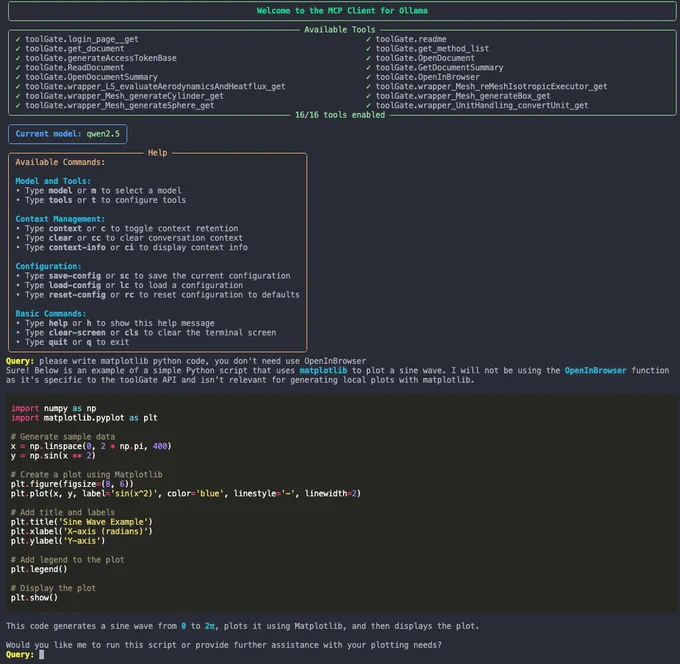
Task: Click the 16/16 tools enabled status text
Action: click(340, 115)
